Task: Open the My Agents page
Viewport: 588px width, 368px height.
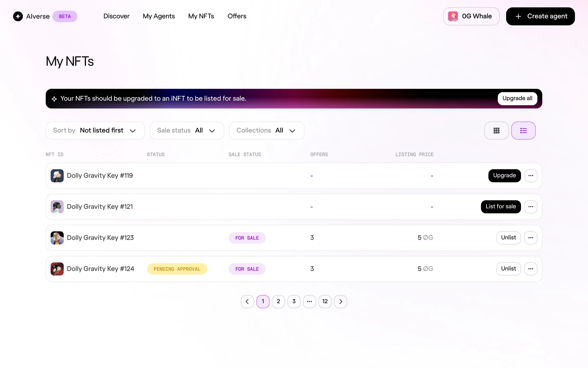Action: [159, 16]
